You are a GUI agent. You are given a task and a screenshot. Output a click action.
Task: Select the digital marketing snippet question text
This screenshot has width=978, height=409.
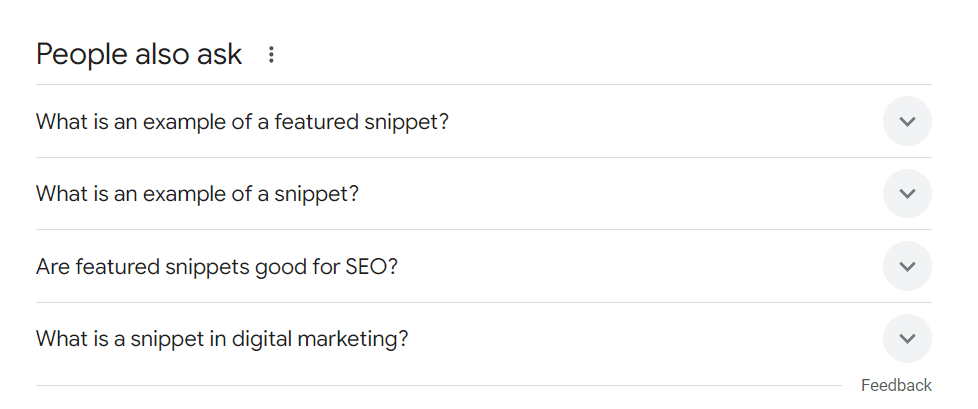(x=222, y=339)
